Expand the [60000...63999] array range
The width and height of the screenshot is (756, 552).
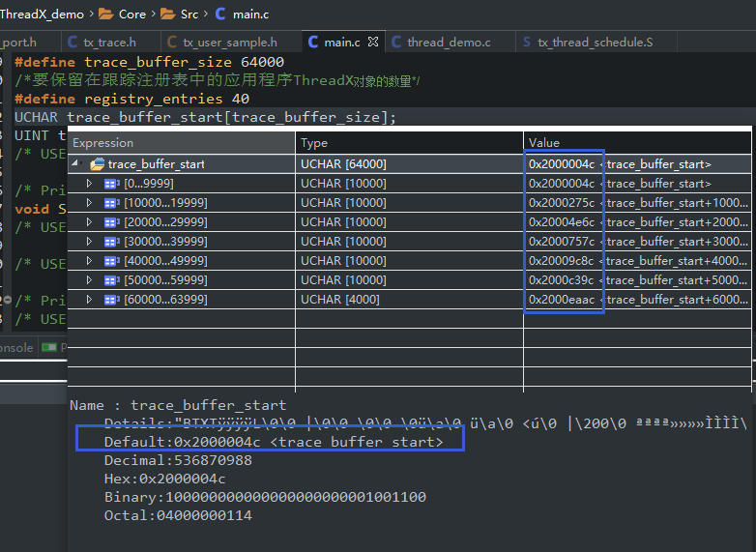[x=89, y=299]
